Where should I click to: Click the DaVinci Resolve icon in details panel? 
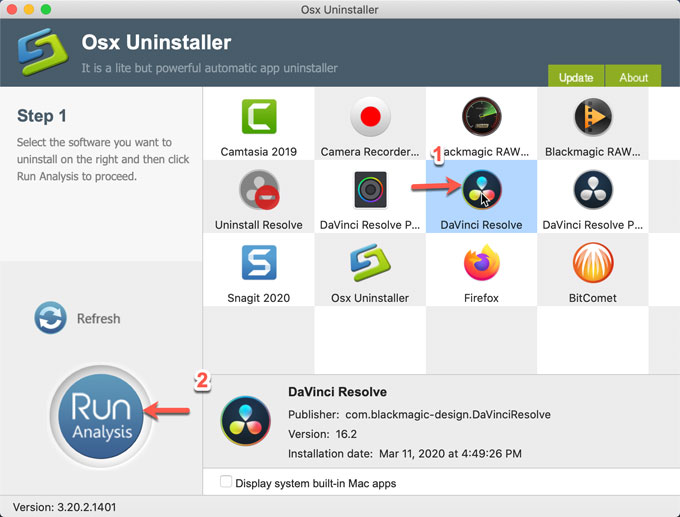coord(245,420)
